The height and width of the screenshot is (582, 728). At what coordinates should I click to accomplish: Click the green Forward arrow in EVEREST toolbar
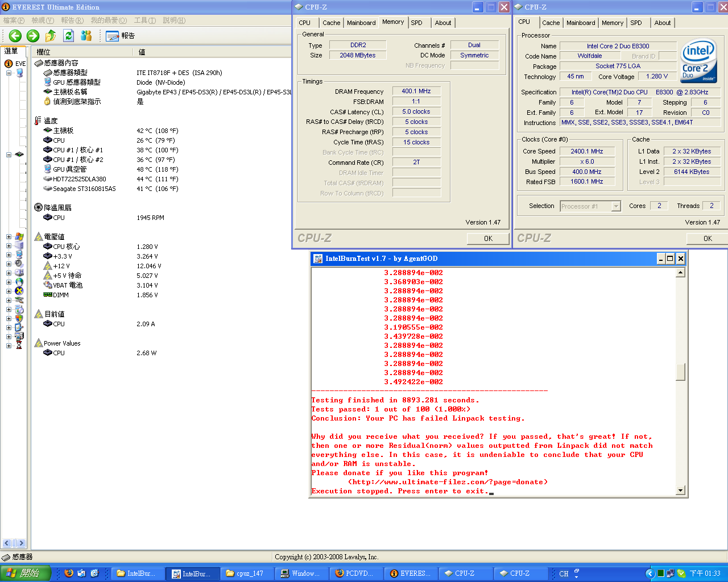(x=33, y=36)
